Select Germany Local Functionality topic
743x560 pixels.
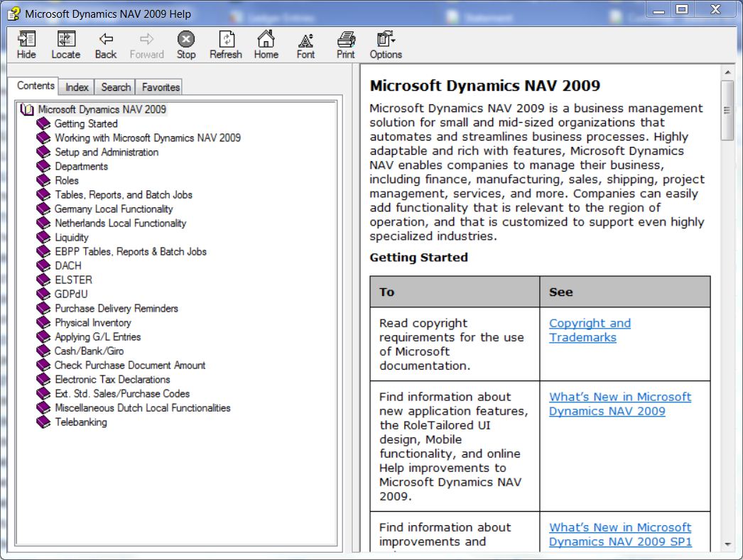pos(114,209)
